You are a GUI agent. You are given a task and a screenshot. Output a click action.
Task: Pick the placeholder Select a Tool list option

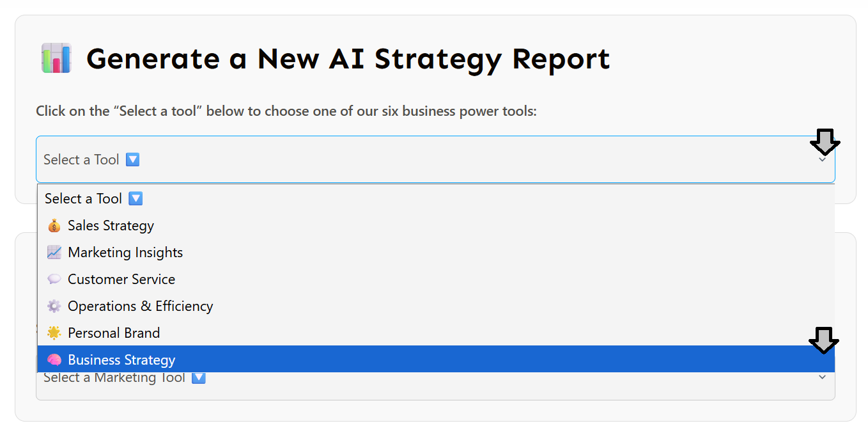(x=83, y=199)
